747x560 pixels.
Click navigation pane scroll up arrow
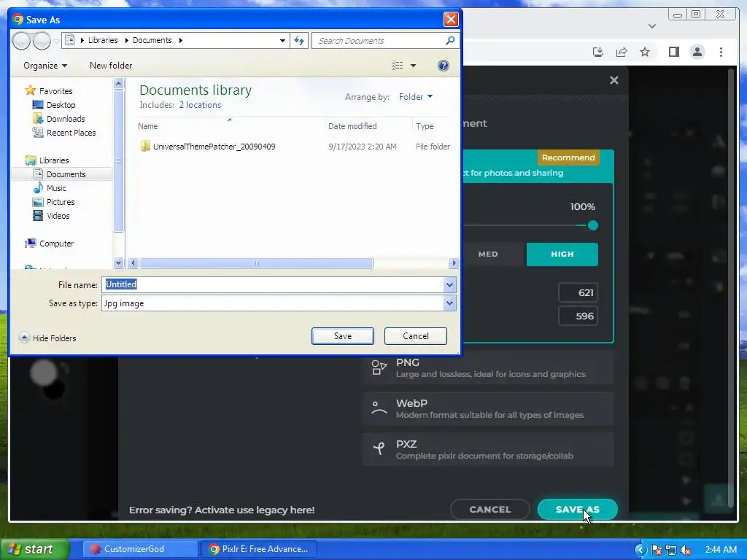point(119,84)
